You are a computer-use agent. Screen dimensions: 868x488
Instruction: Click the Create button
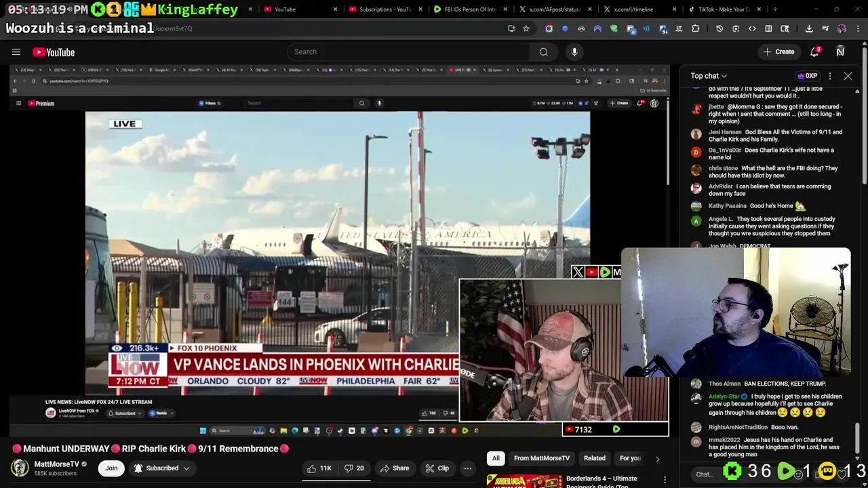pos(778,52)
